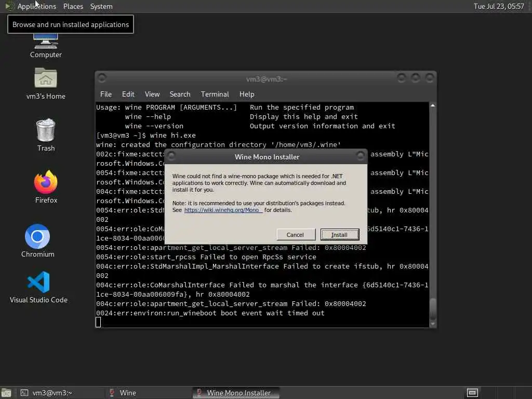Open the terminal View menu
The image size is (532, 399).
coord(152,95)
